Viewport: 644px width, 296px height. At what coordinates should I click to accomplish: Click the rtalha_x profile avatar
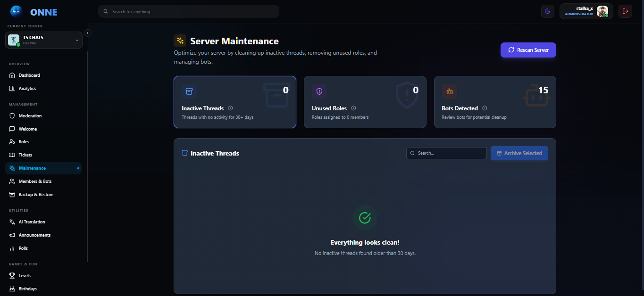pyautogui.click(x=602, y=11)
